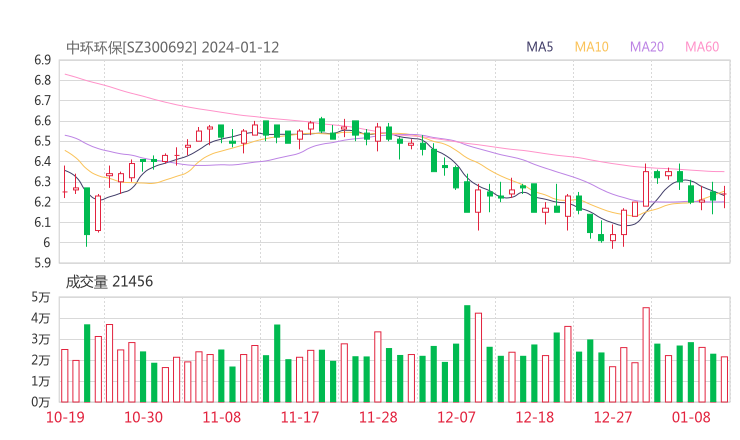The height and width of the screenshot is (440, 740).
Task: Click the 5.9 price axis label
Action: pos(42,262)
